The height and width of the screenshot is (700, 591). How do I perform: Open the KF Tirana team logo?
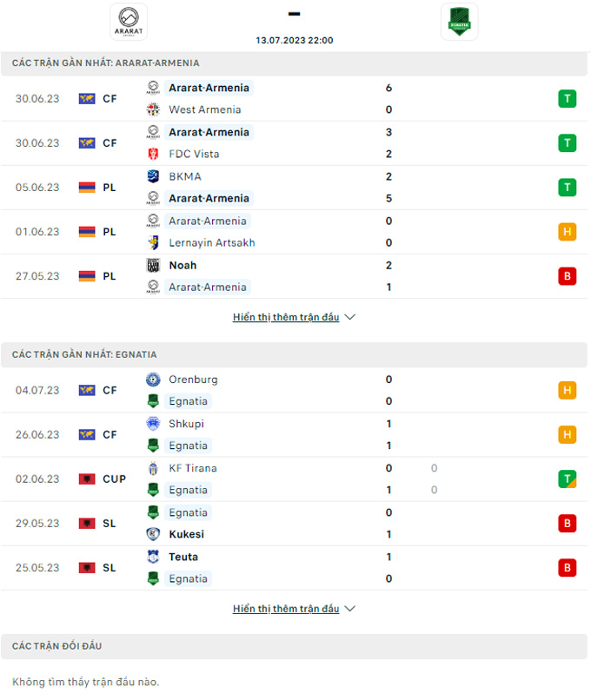[x=153, y=468]
